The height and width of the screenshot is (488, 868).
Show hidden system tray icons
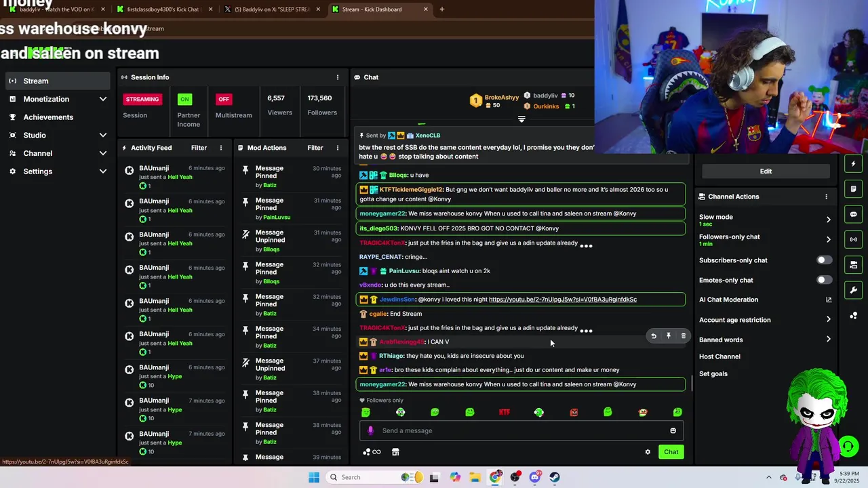(x=768, y=477)
